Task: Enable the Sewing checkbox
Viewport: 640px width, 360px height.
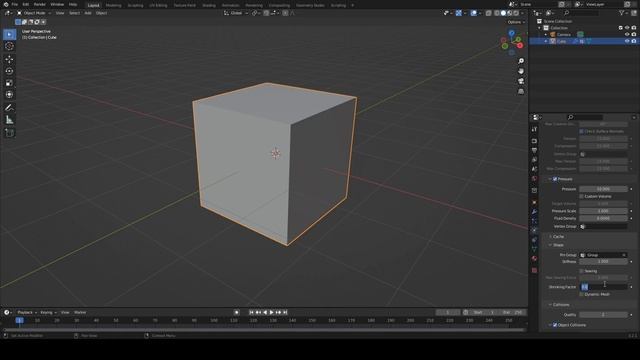Action: coord(582,271)
